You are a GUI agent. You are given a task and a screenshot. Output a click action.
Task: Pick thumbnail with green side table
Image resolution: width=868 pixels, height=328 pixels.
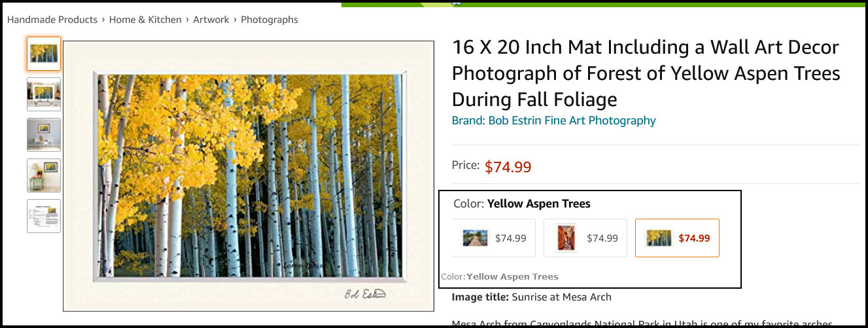[44, 175]
